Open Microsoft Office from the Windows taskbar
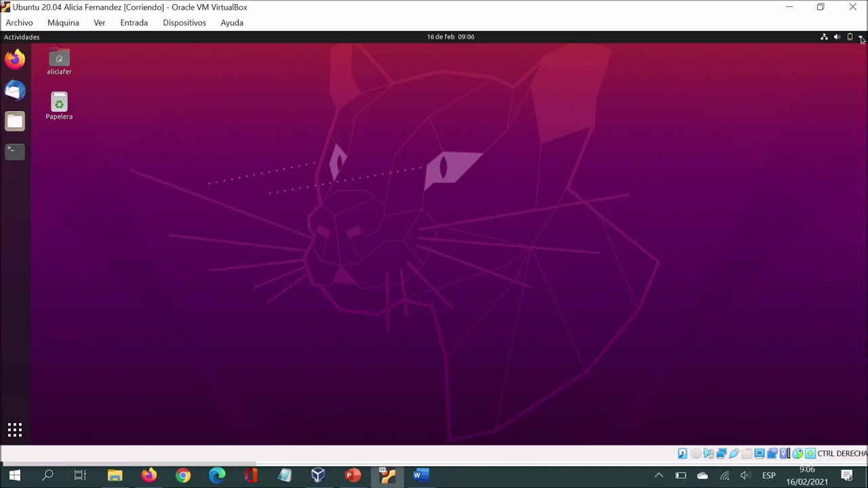This screenshot has height=488, width=868. tap(251, 475)
